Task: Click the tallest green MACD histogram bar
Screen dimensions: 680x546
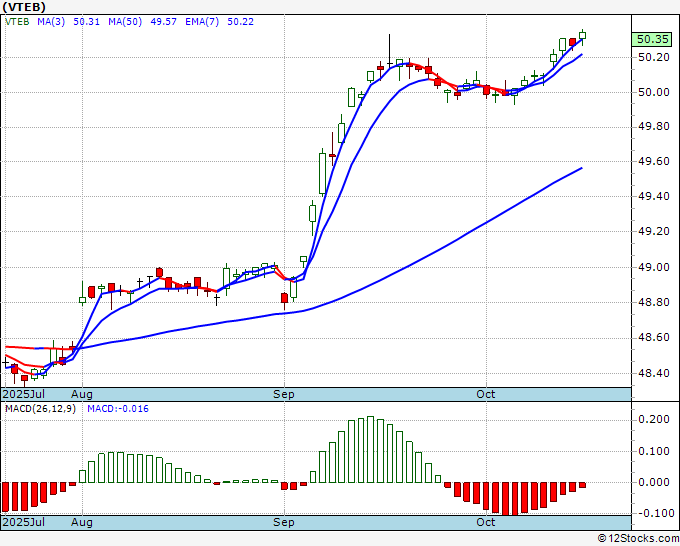Action: tap(370, 449)
